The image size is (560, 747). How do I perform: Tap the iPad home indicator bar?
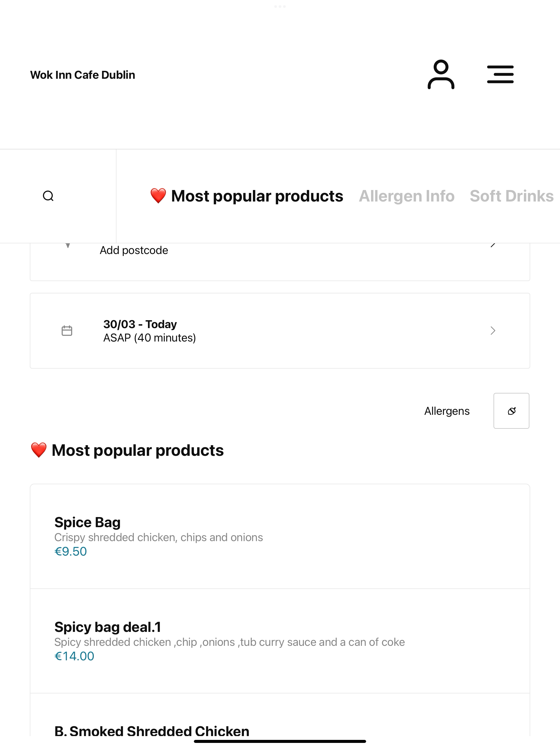click(x=280, y=741)
